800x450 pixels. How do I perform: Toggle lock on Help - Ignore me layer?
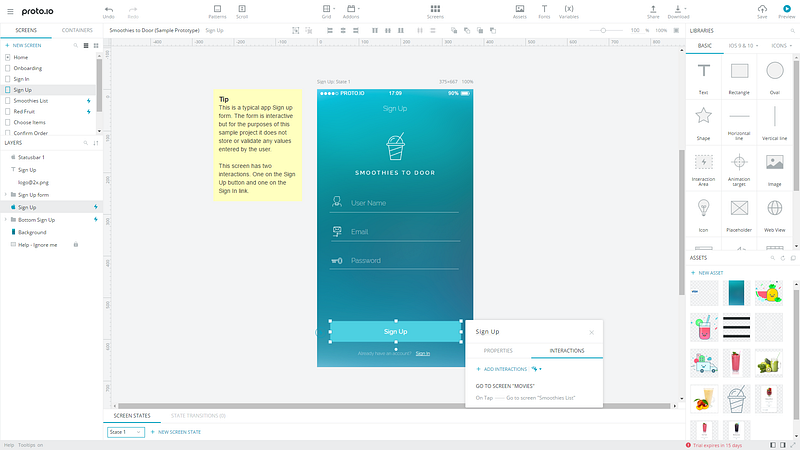pyautogui.click(x=76, y=245)
